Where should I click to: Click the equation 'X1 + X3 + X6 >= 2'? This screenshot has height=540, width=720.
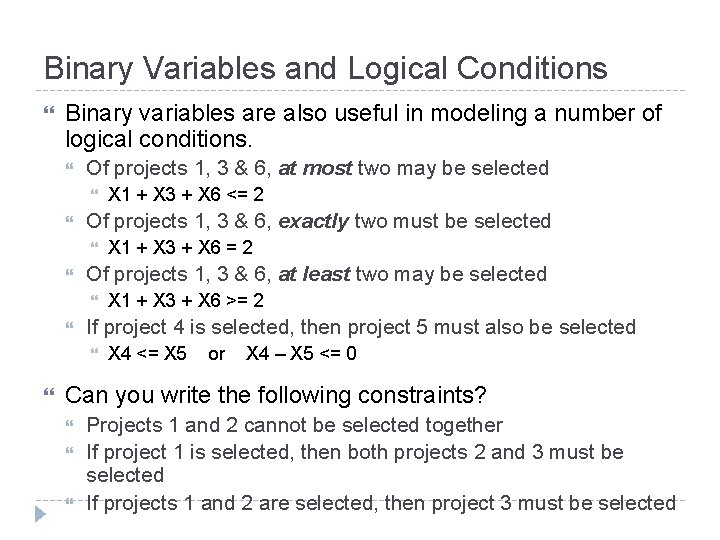(186, 300)
